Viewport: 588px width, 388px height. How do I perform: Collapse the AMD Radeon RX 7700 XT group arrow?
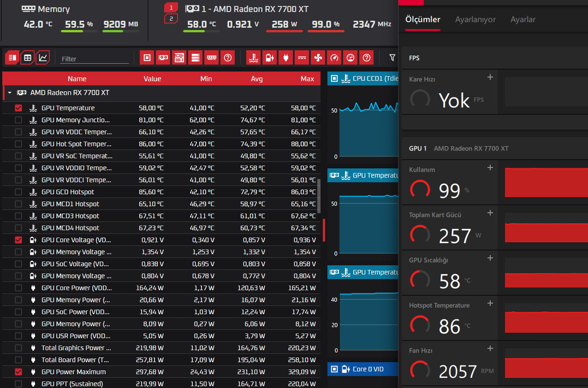point(9,93)
